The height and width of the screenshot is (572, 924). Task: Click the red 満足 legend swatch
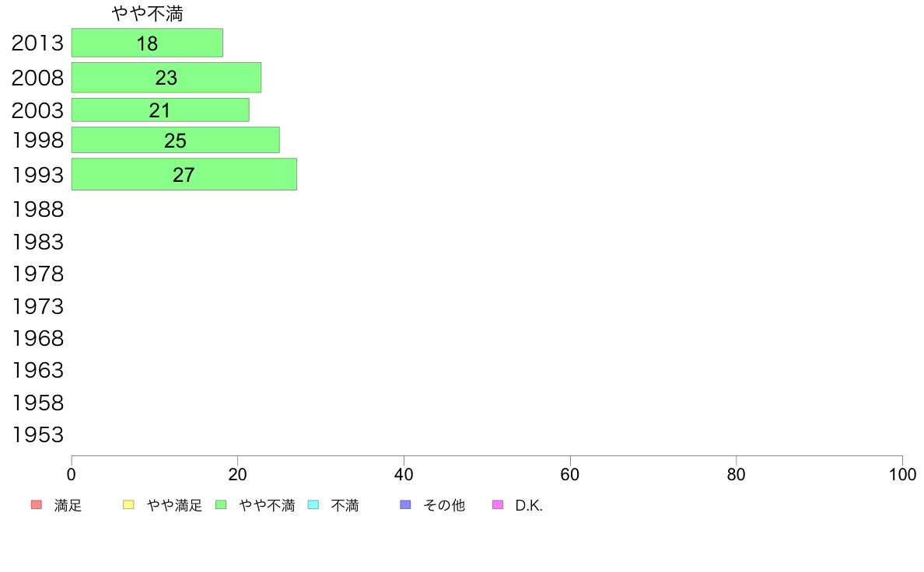pos(37,505)
